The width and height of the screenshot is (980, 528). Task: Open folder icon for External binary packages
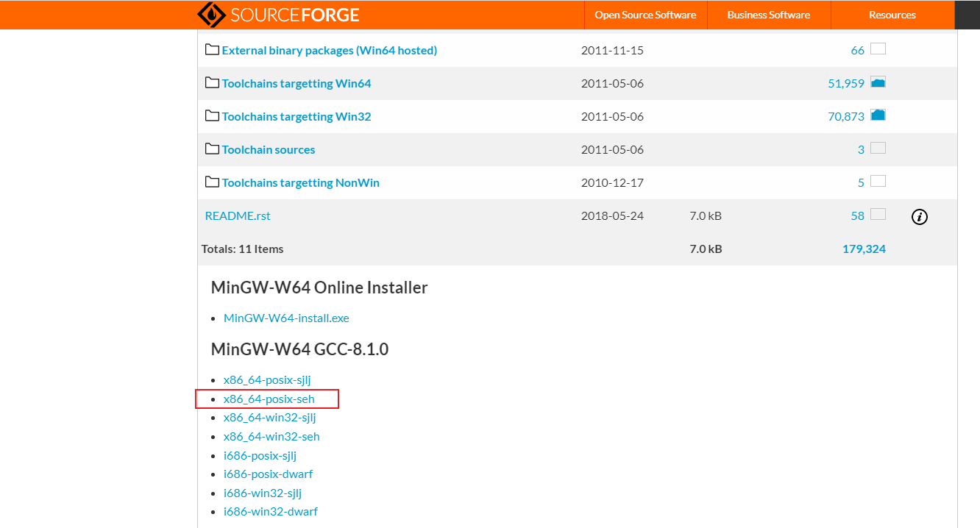point(212,49)
